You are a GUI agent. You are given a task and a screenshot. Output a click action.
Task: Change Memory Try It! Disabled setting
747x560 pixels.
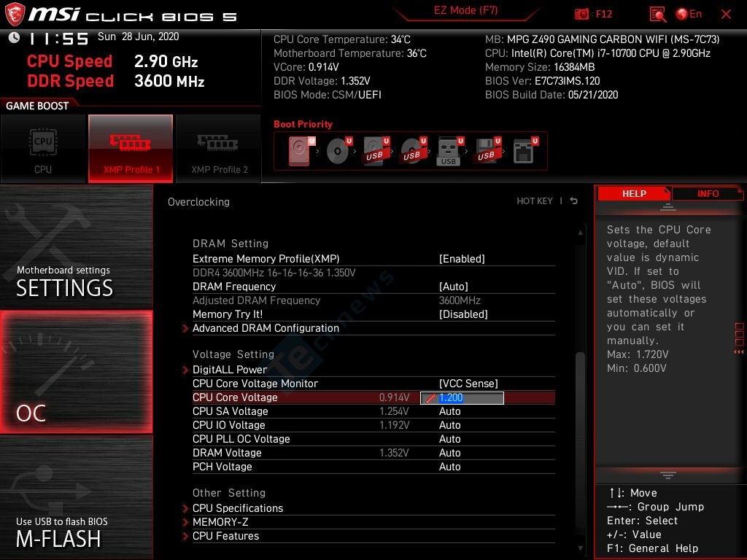463,314
